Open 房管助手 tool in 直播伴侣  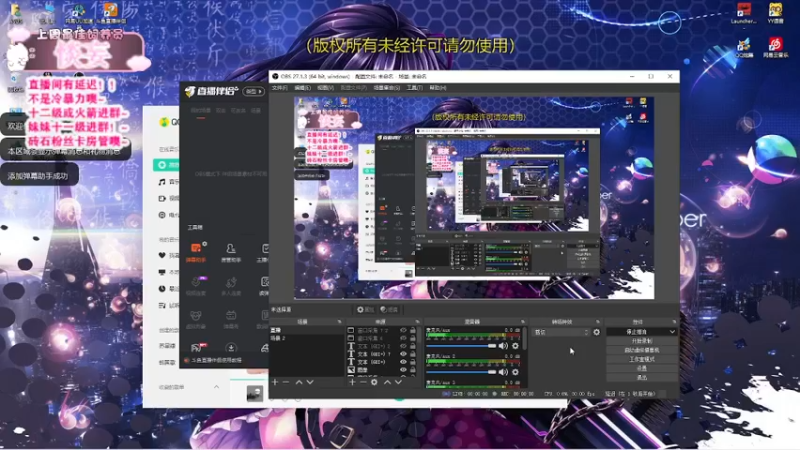point(231,253)
